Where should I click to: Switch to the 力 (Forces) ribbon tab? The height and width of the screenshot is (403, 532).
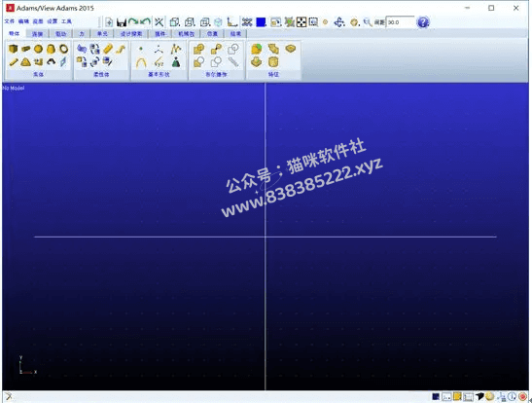click(x=82, y=34)
